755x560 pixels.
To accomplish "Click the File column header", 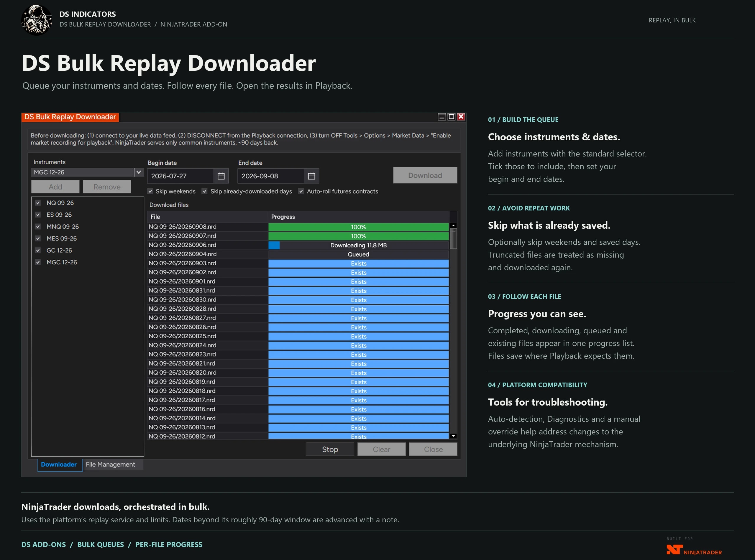I will click(x=208, y=217).
